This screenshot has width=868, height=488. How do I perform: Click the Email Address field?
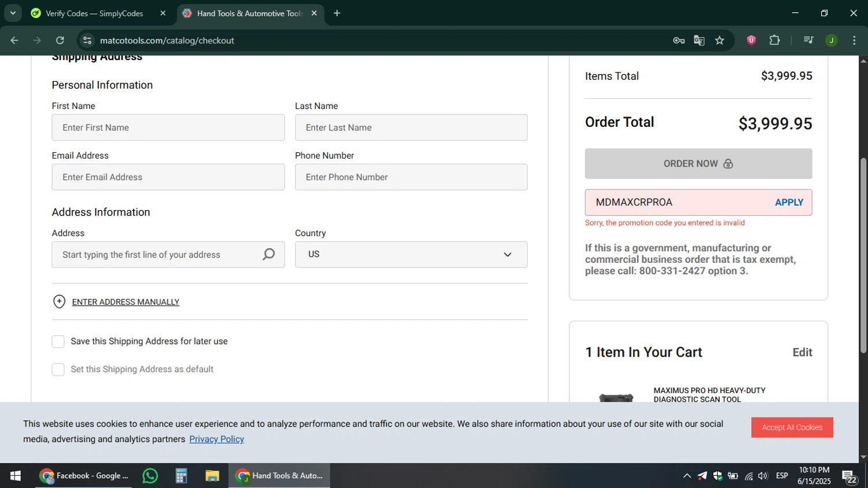coord(168,177)
